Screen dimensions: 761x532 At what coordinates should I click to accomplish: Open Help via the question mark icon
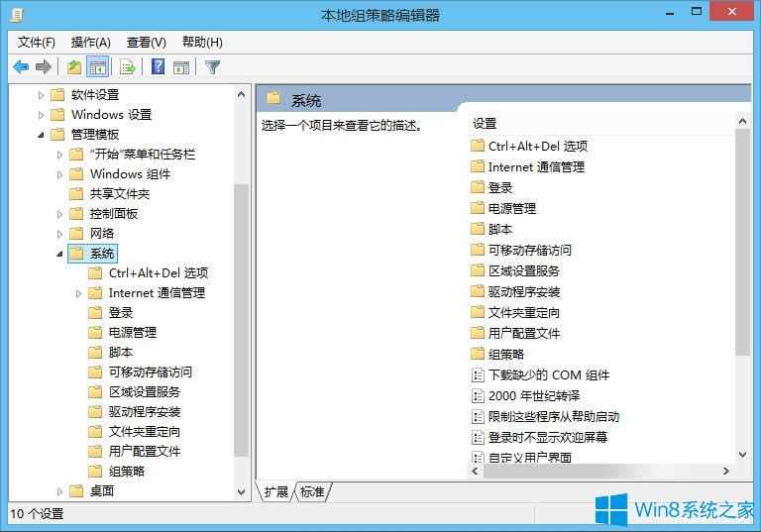pyautogui.click(x=158, y=67)
